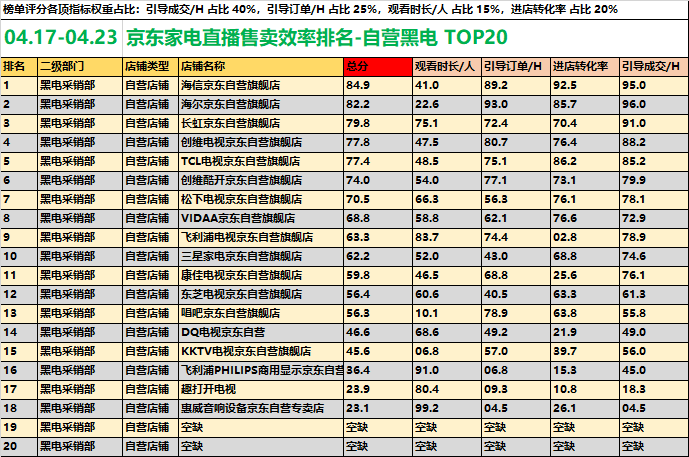Select the 进店转化率 column header

click(x=585, y=66)
